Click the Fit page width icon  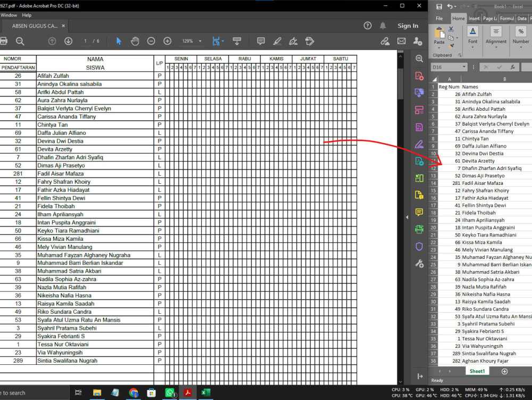coord(216,41)
